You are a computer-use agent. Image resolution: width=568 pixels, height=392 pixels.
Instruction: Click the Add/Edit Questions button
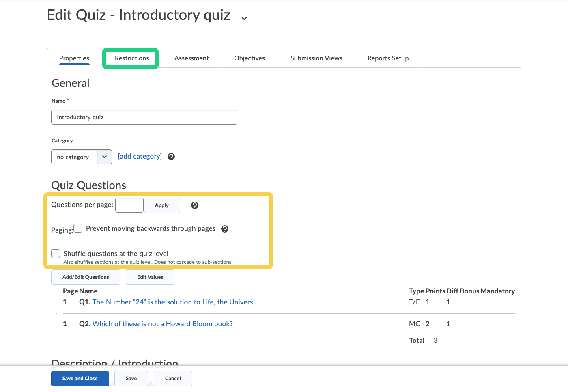(86, 277)
